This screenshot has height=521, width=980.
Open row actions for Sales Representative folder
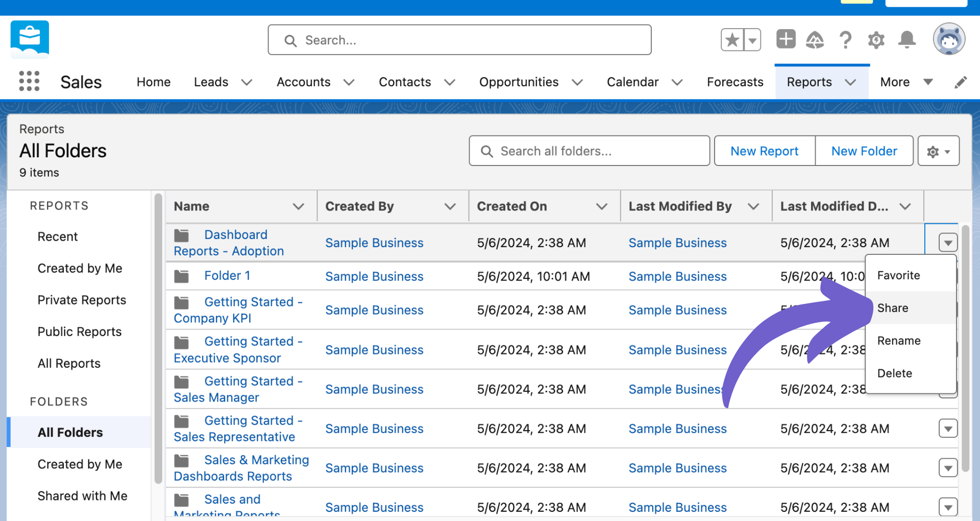tap(948, 429)
